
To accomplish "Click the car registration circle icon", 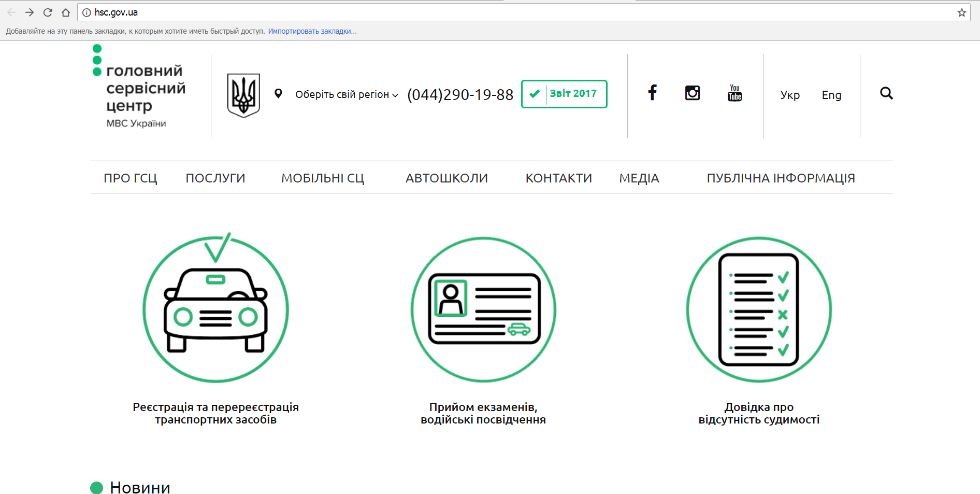I will [215, 308].
